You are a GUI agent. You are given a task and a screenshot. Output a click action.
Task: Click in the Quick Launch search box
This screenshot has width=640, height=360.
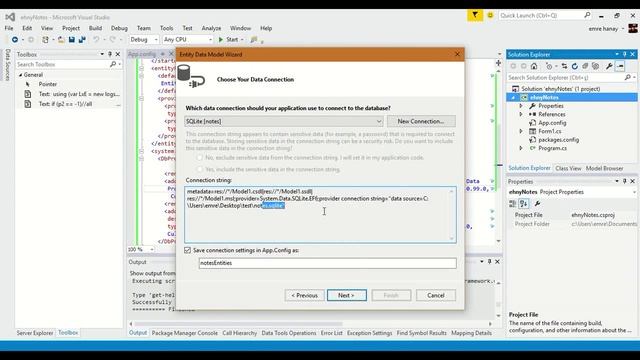(545, 16)
